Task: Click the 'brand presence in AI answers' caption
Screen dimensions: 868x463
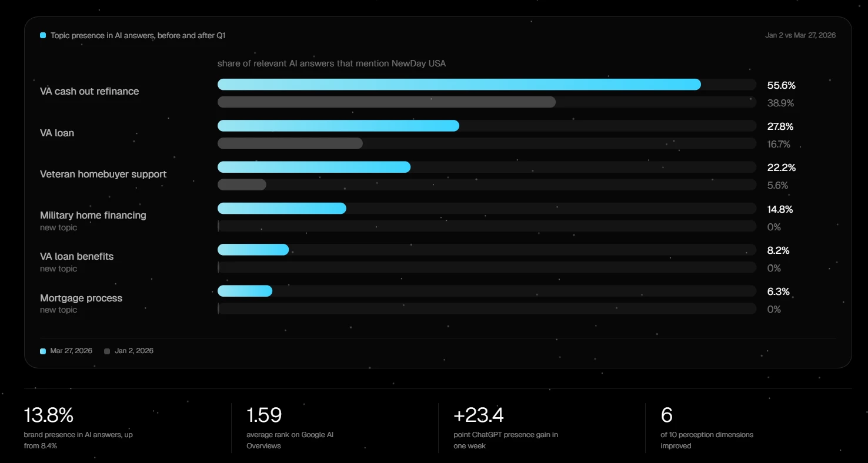Action: [78, 440]
